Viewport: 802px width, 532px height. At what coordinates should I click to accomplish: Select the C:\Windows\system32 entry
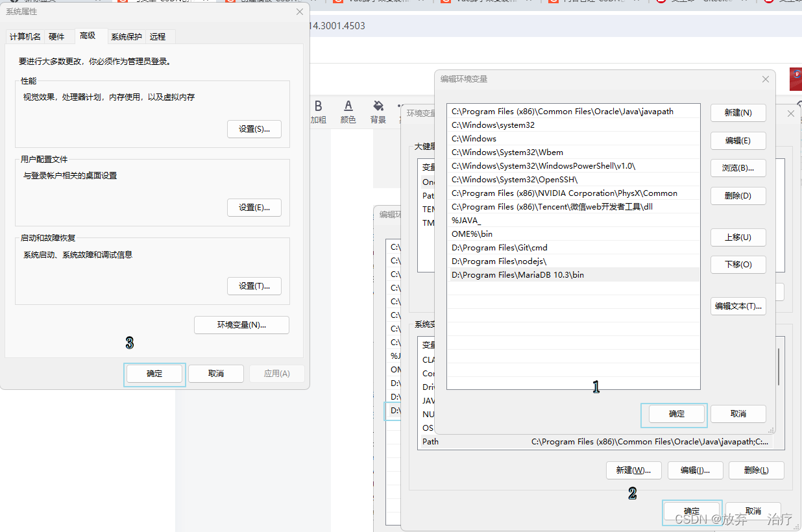pyautogui.click(x=574, y=125)
